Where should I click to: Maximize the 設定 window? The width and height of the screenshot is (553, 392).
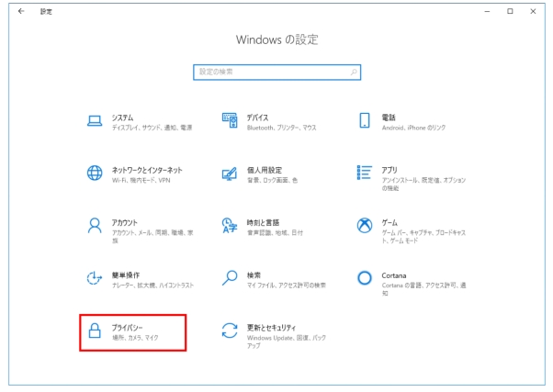pos(510,11)
